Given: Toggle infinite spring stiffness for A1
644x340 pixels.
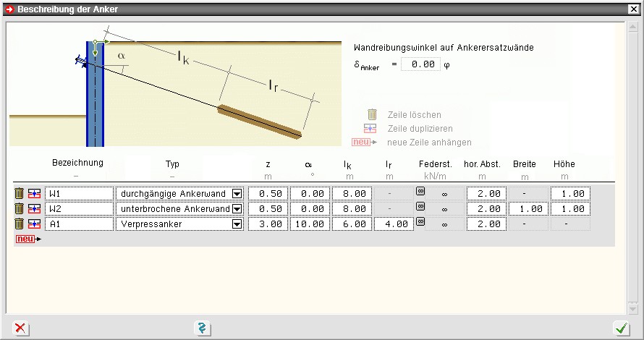Looking at the screenshot, I should [x=420, y=222].
